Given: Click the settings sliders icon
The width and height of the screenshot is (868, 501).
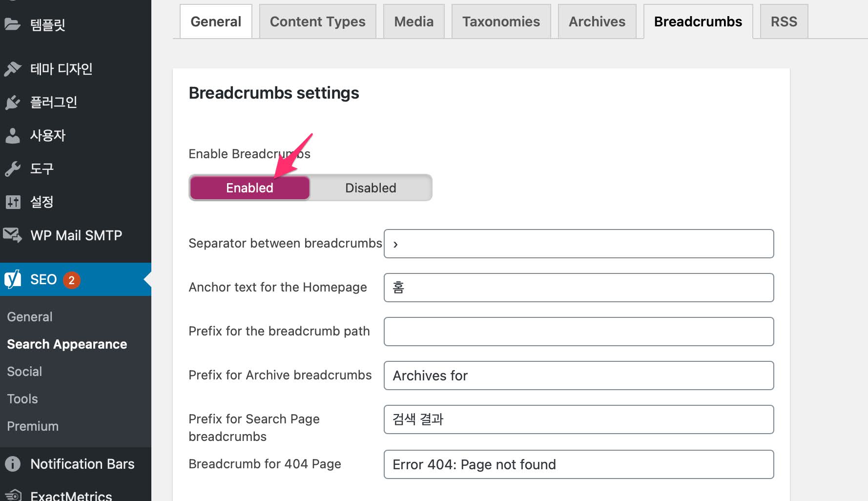Looking at the screenshot, I should pos(13,202).
